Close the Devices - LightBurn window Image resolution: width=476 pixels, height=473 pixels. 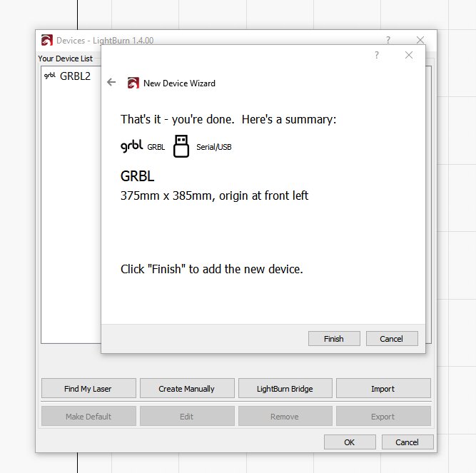click(x=420, y=40)
